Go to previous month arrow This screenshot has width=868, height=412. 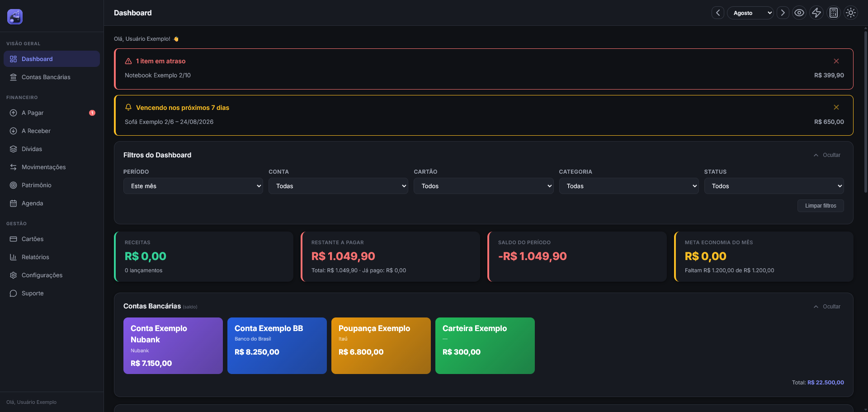click(x=718, y=13)
